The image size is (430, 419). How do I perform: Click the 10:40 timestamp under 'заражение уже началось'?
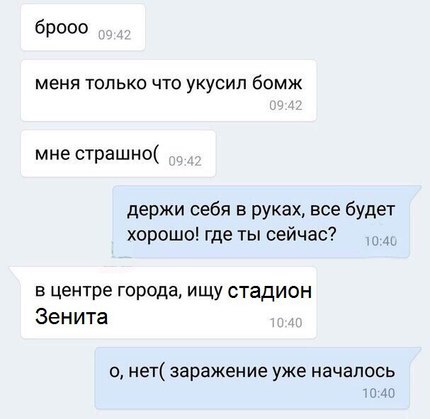pyautogui.click(x=379, y=393)
